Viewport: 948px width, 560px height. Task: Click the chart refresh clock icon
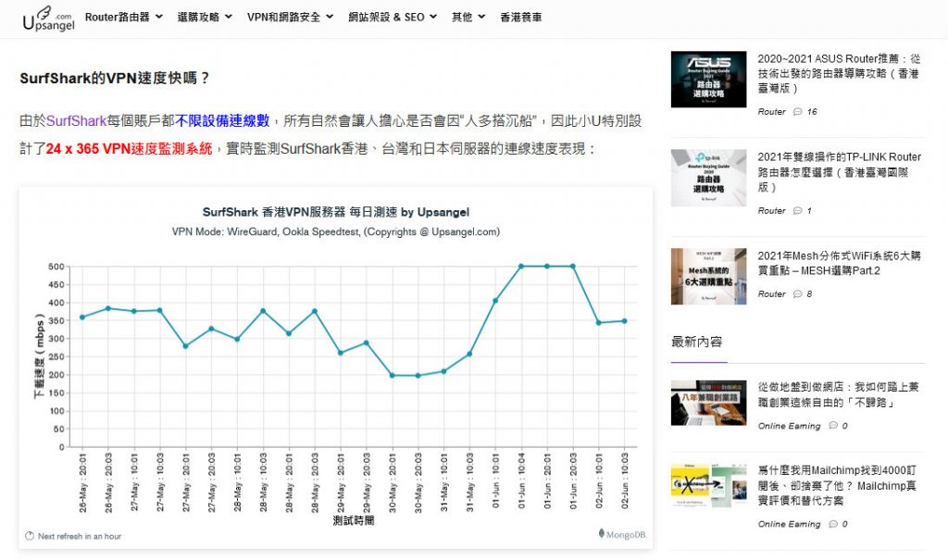click(x=30, y=536)
